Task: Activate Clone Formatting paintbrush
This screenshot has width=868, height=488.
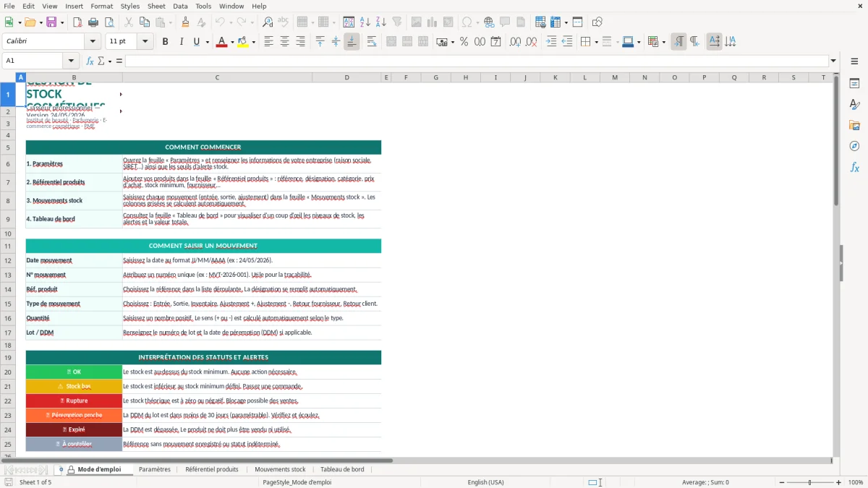Action: click(185, 22)
